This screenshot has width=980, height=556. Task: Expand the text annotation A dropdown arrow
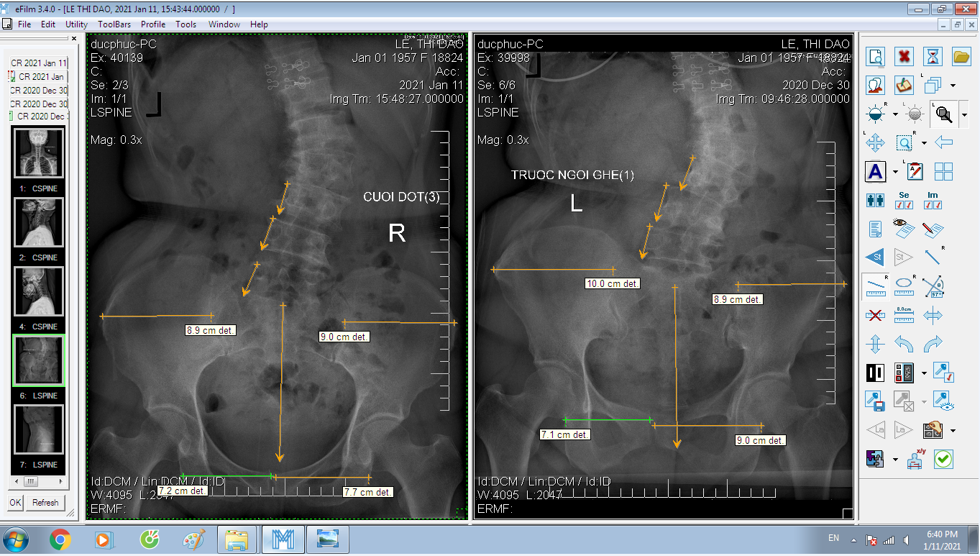[895, 172]
